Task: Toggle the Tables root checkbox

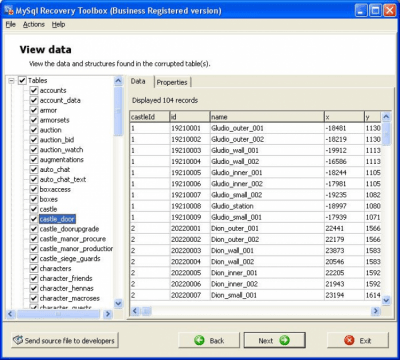Action: tap(22, 80)
